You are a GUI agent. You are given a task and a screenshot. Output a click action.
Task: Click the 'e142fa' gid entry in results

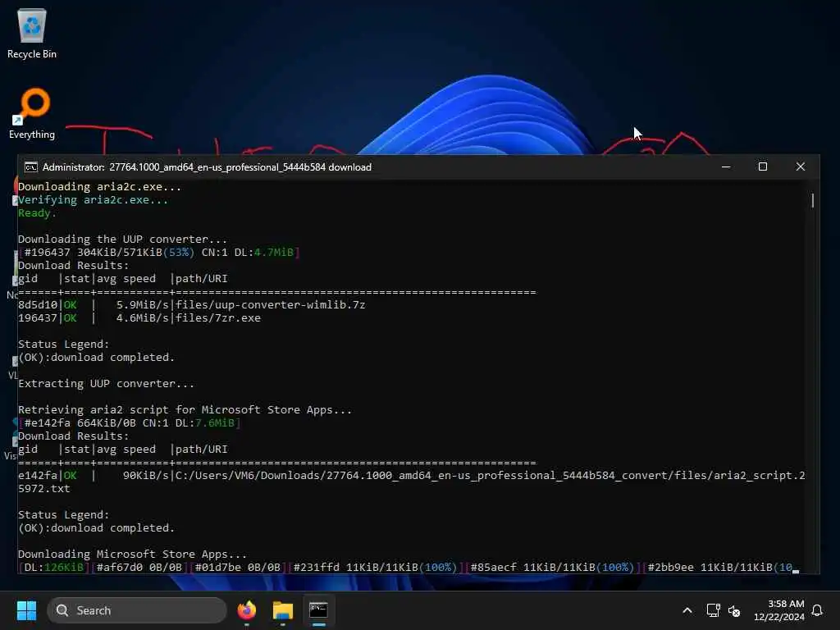point(38,475)
